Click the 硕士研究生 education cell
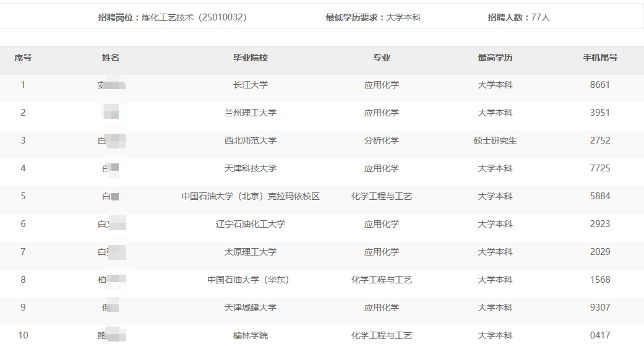The height and width of the screenshot is (344, 644). pyautogui.click(x=495, y=140)
